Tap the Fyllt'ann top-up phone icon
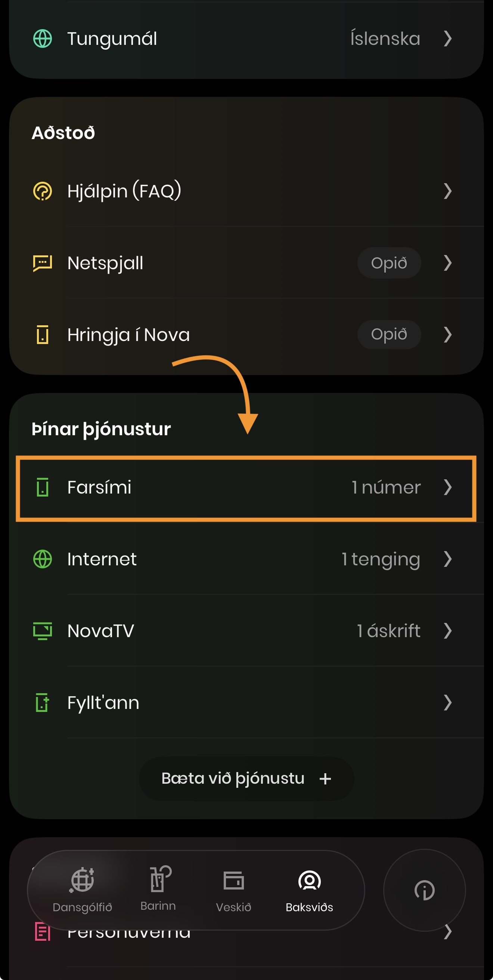 tap(43, 702)
